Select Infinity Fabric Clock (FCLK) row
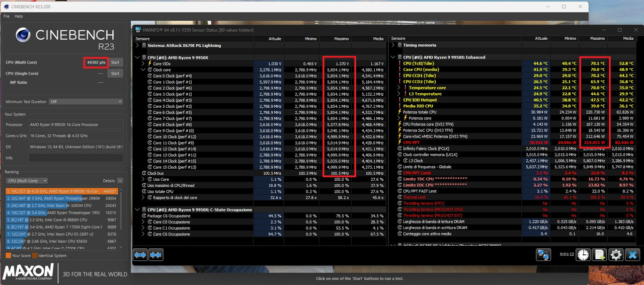The width and height of the screenshot is (644, 285). click(x=514, y=149)
